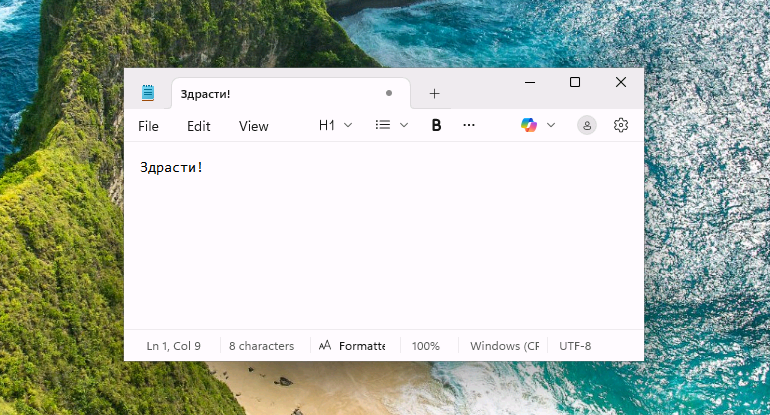Add a new tab with plus button
The image size is (770, 415).
(x=434, y=93)
